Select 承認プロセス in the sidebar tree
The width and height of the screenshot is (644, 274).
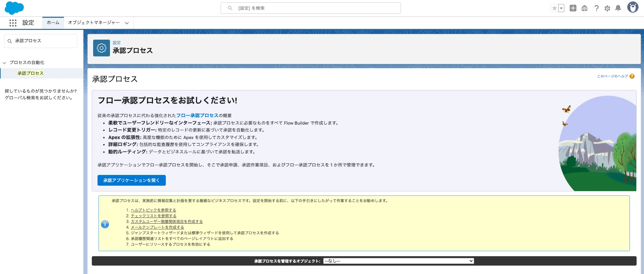pos(31,73)
